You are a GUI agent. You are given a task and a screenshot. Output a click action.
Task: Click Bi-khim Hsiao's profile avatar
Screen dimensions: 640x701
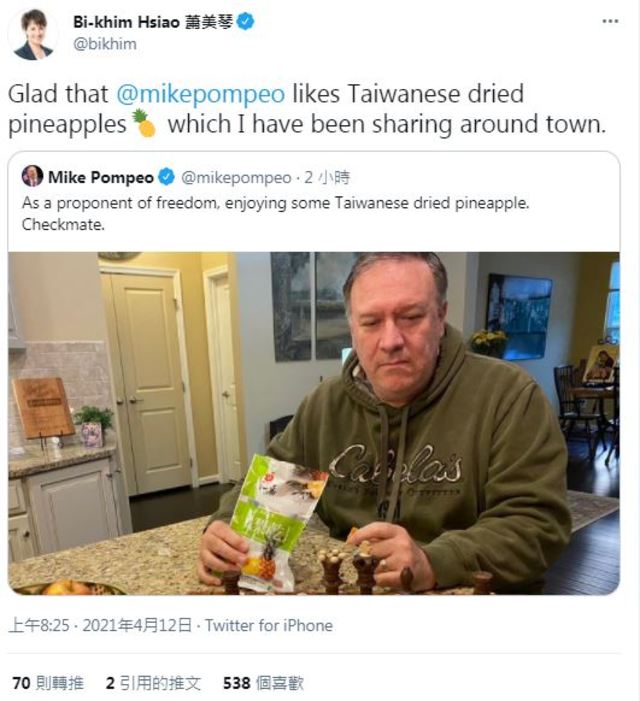point(33,34)
